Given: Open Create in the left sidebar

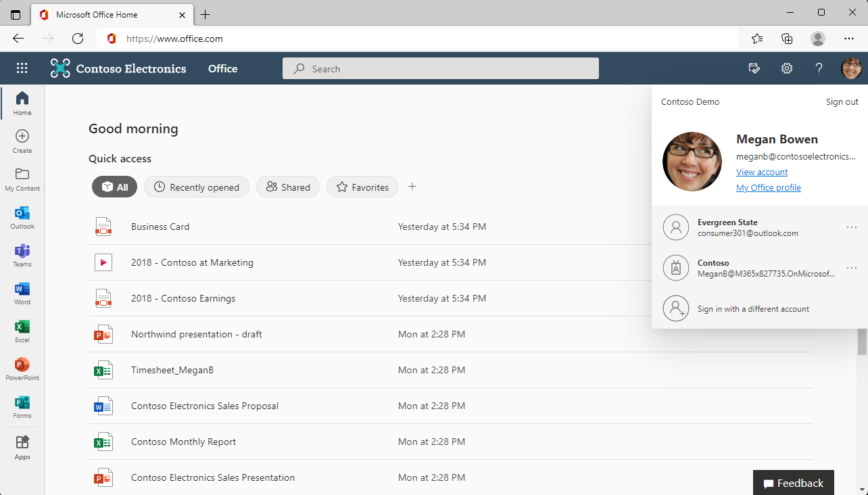Looking at the screenshot, I should coord(22,141).
